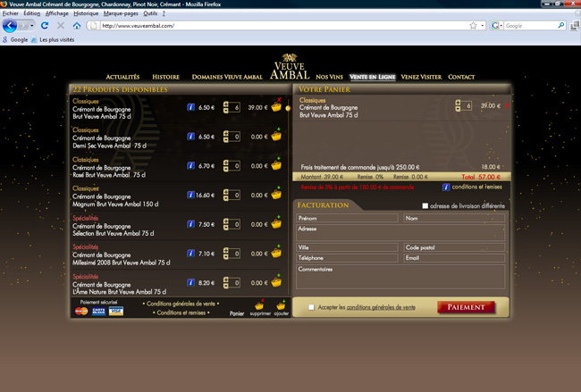Open the Contact page
The image size is (581, 392).
pyautogui.click(x=461, y=77)
